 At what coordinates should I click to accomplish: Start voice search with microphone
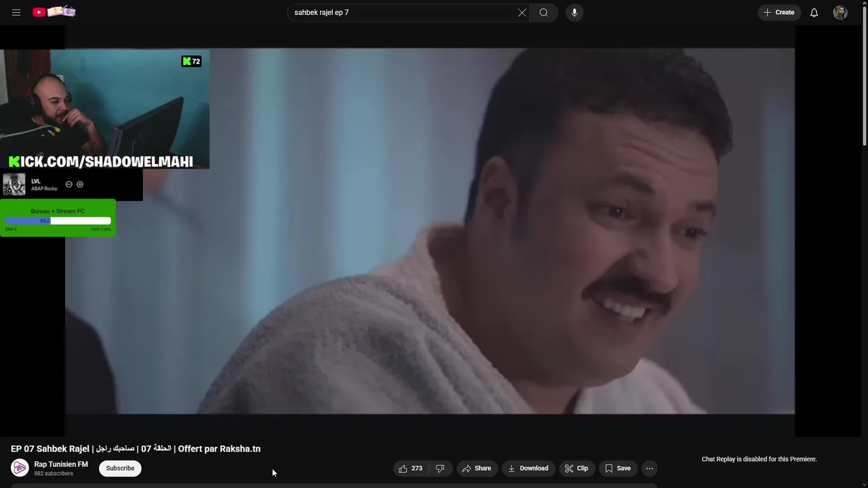574,12
